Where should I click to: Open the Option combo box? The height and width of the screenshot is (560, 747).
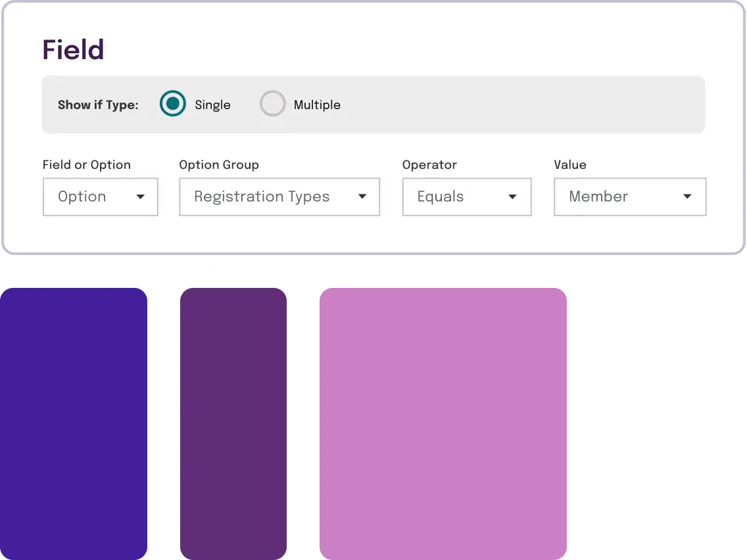pos(100,197)
